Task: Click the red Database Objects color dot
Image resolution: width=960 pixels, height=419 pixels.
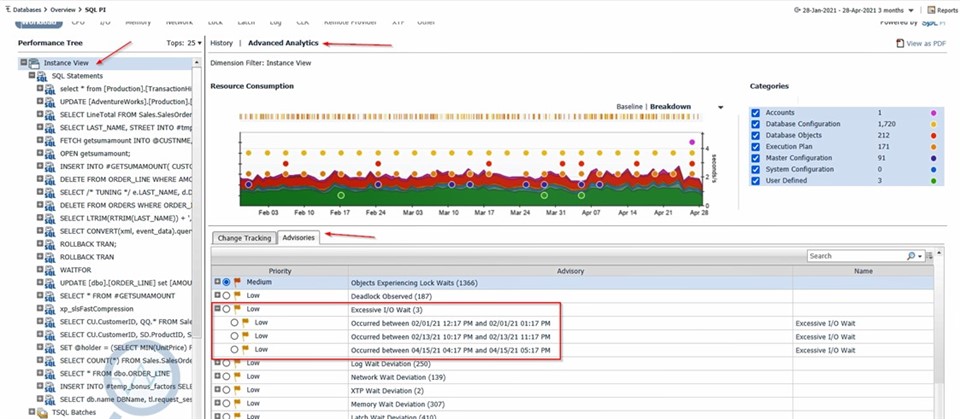Action: coord(934,135)
